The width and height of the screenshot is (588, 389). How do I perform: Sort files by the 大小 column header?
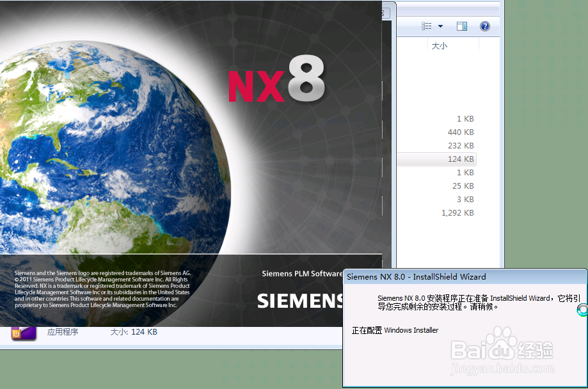440,46
